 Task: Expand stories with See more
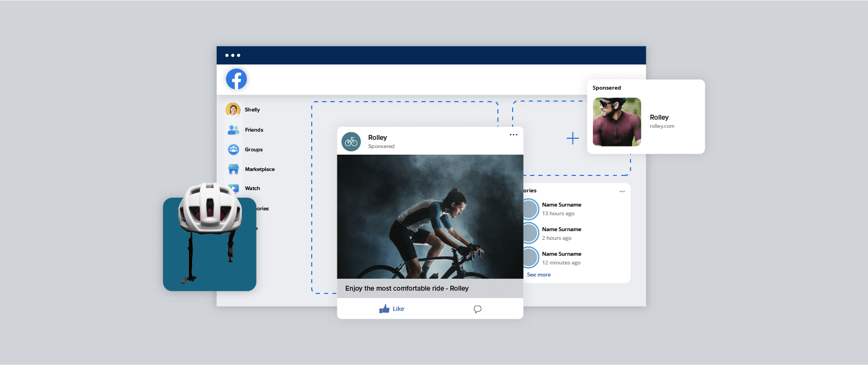[538, 275]
